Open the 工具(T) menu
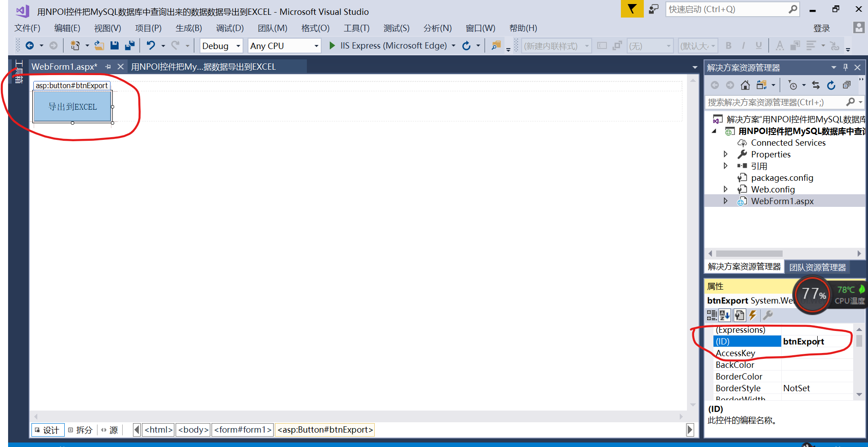This screenshot has width=868, height=447. click(356, 28)
